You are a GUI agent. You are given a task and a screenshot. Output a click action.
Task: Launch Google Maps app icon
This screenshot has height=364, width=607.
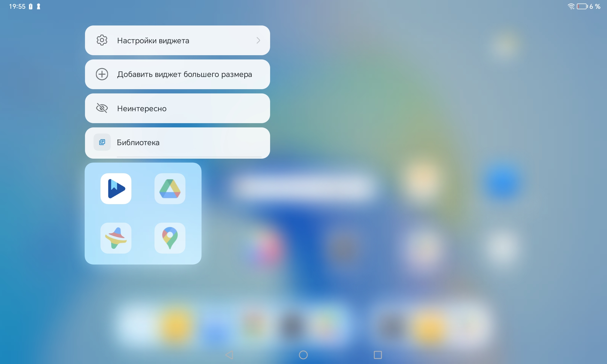(170, 238)
